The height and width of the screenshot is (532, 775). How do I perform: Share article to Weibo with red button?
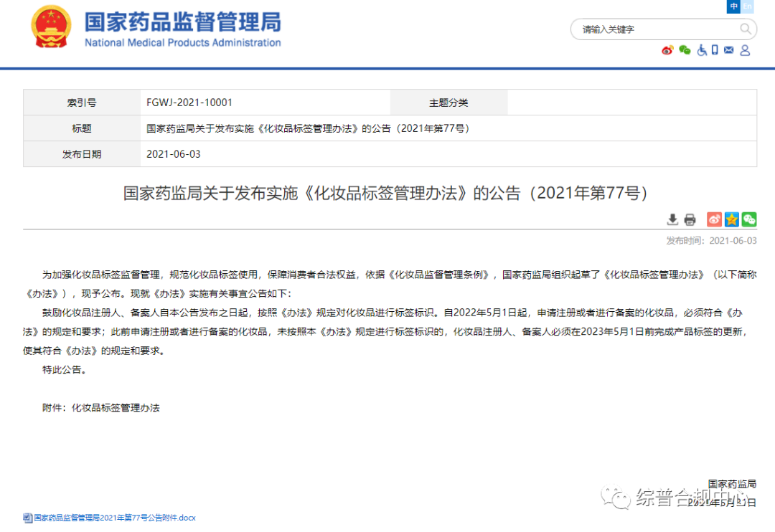pos(714,219)
